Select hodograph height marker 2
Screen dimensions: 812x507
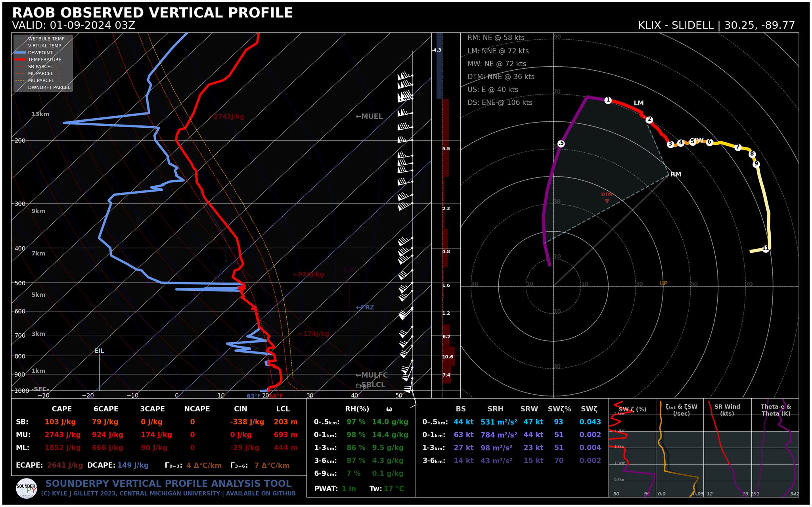(649, 119)
